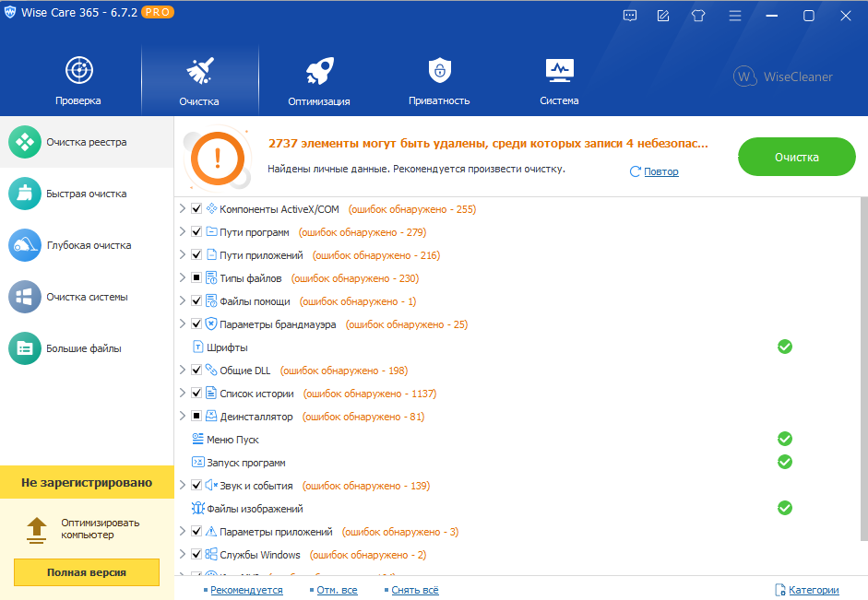Image resolution: width=868 pixels, height=600 pixels.
Task: Open the Оптимизация tab
Action: (319, 81)
